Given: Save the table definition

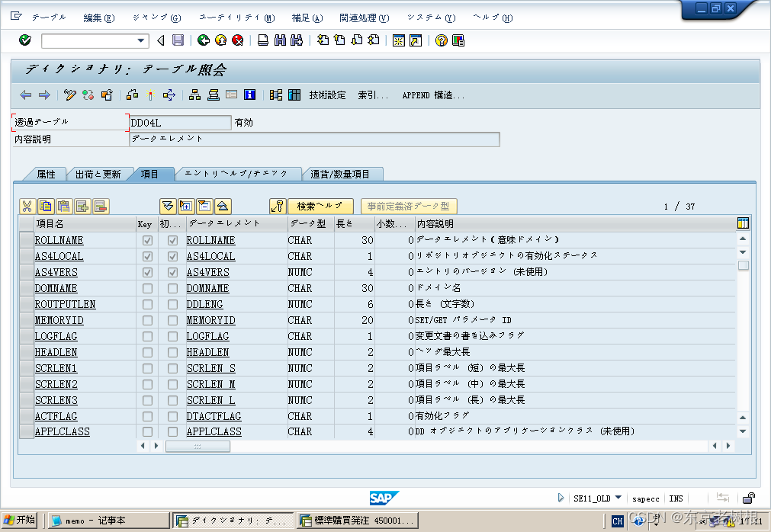Looking at the screenshot, I should pos(177,40).
